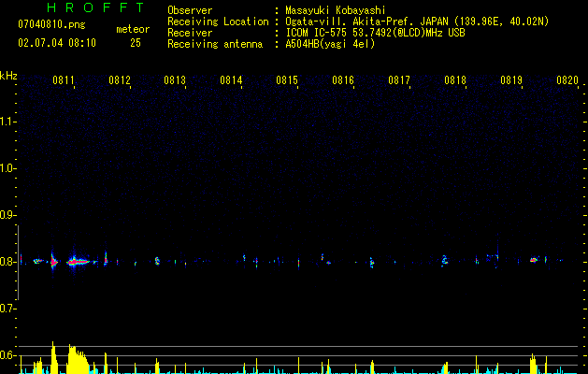This screenshot has width=588, height=374.
Task: Click the 'Observer' field label
Action: point(190,10)
